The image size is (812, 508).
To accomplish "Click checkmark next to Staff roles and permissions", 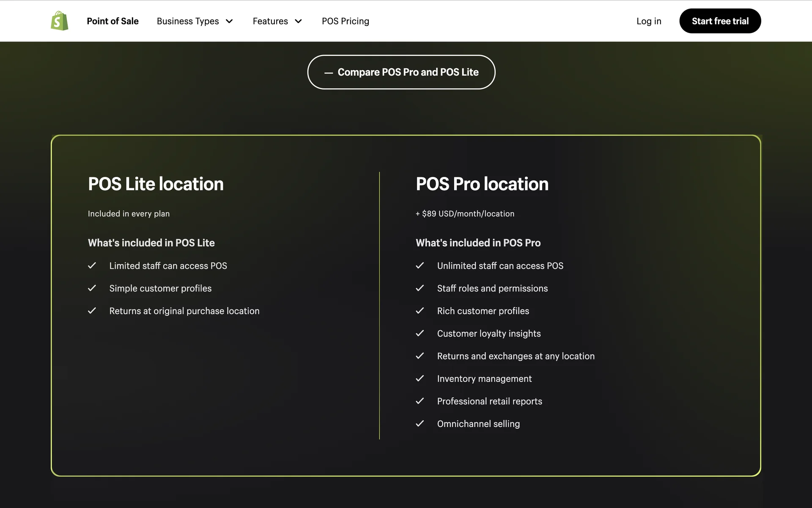I will point(420,288).
